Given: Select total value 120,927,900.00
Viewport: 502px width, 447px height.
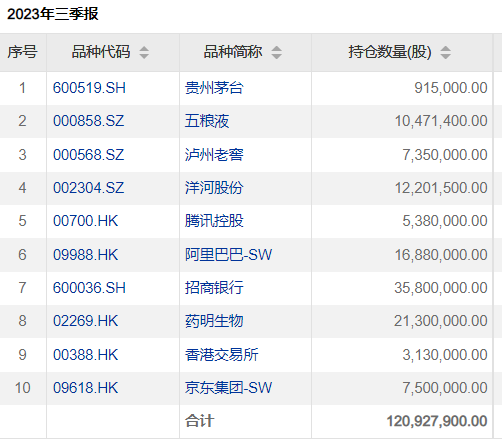Looking at the screenshot, I should click(x=437, y=421).
